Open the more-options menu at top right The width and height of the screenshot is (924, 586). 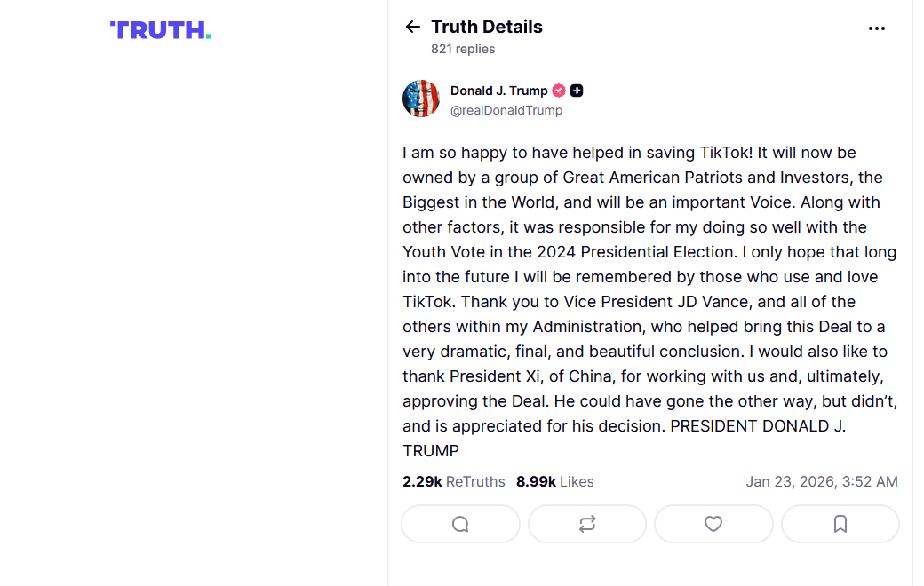click(x=877, y=28)
